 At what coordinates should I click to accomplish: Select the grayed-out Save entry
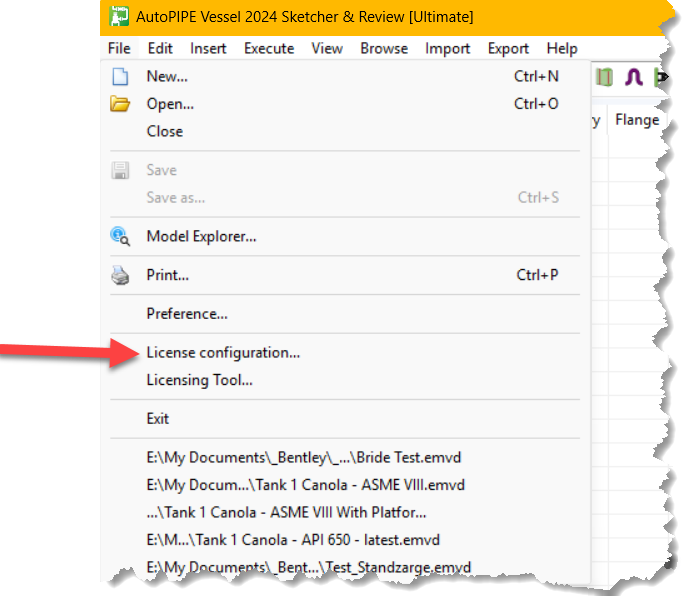[345, 170]
